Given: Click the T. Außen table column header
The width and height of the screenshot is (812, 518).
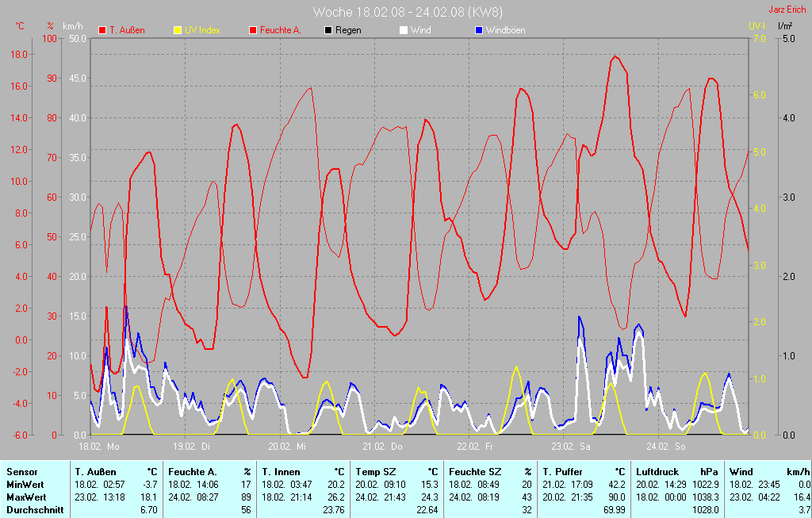Looking at the screenshot, I should click(x=96, y=472).
